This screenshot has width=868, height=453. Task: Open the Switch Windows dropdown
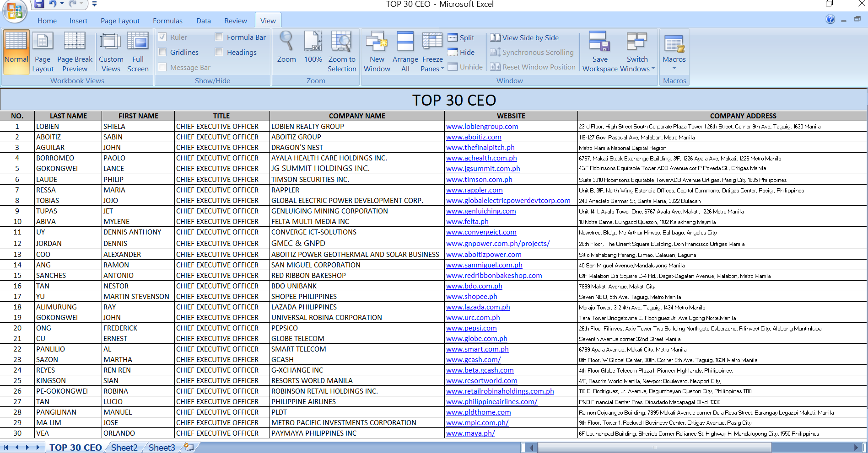637,52
